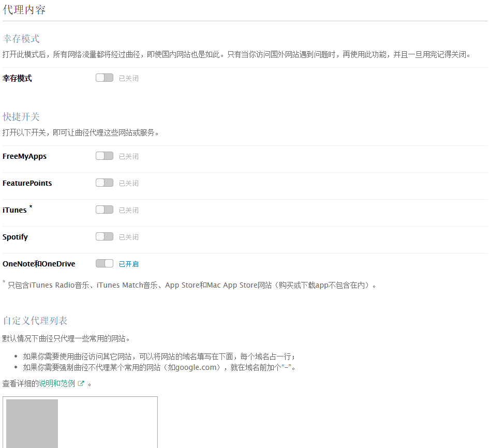Click the 已关闭 label next to Spotify

[128, 237]
